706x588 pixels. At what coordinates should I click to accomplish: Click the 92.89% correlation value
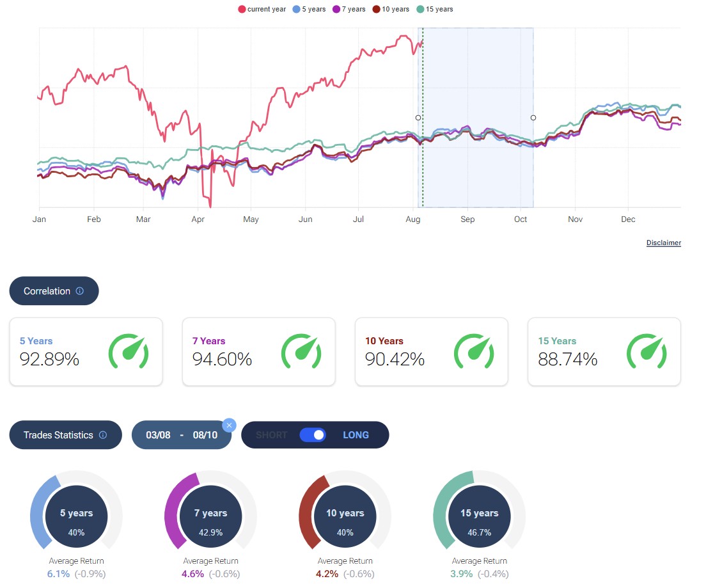click(49, 359)
